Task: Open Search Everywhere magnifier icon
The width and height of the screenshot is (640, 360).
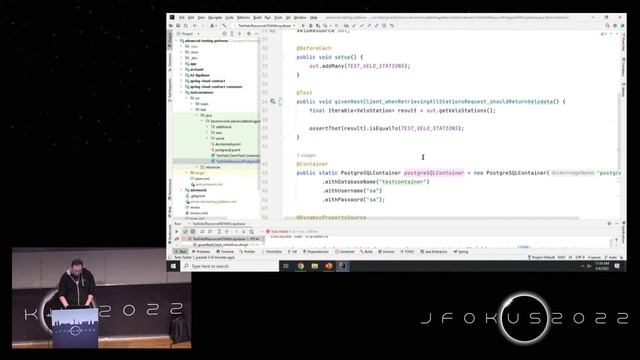Action: pyautogui.click(x=607, y=26)
